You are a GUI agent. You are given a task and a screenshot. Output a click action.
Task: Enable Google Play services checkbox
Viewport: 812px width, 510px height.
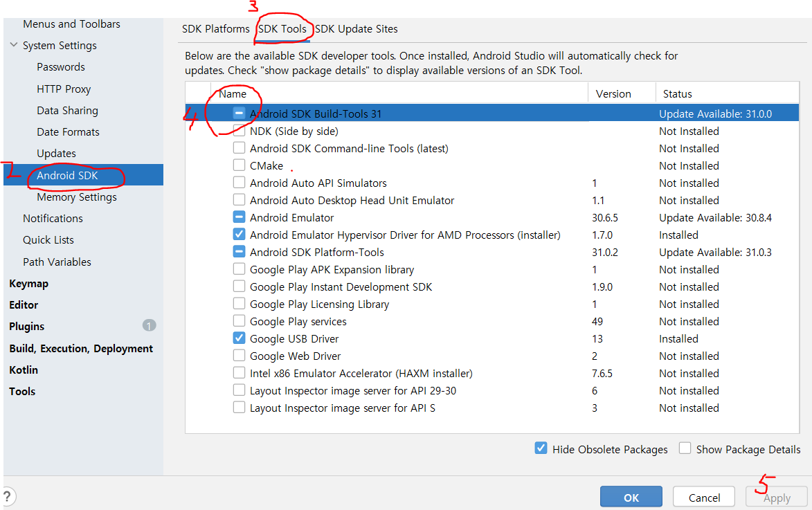pyautogui.click(x=239, y=321)
